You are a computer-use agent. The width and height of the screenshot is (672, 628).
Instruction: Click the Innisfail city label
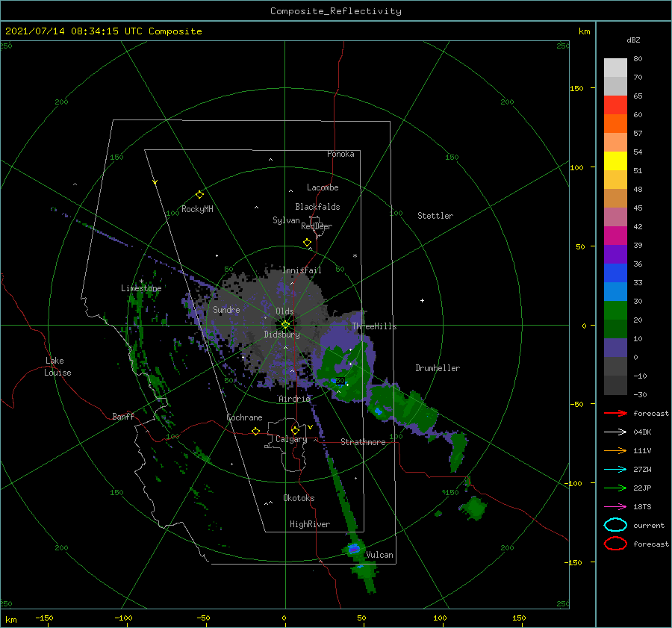click(302, 270)
